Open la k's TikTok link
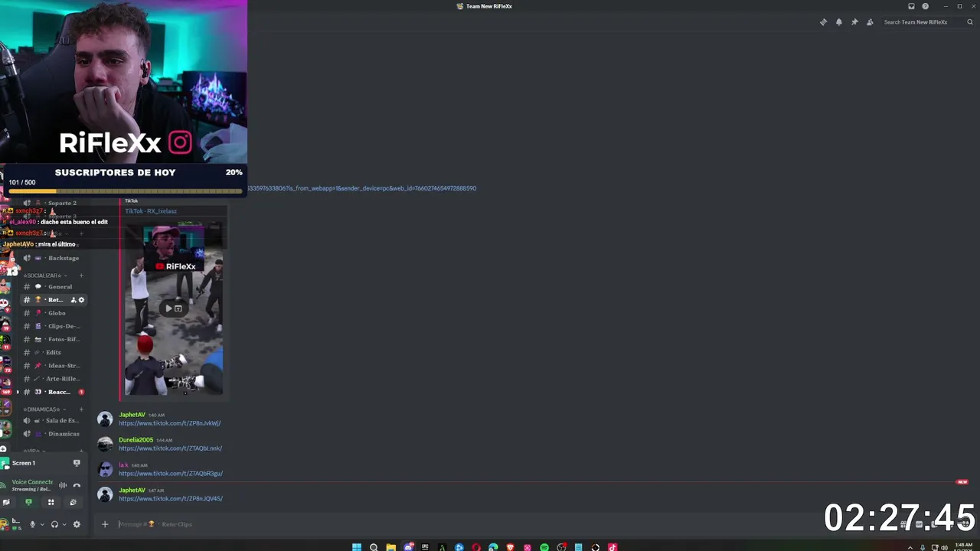Image resolution: width=980 pixels, height=551 pixels. [171, 474]
